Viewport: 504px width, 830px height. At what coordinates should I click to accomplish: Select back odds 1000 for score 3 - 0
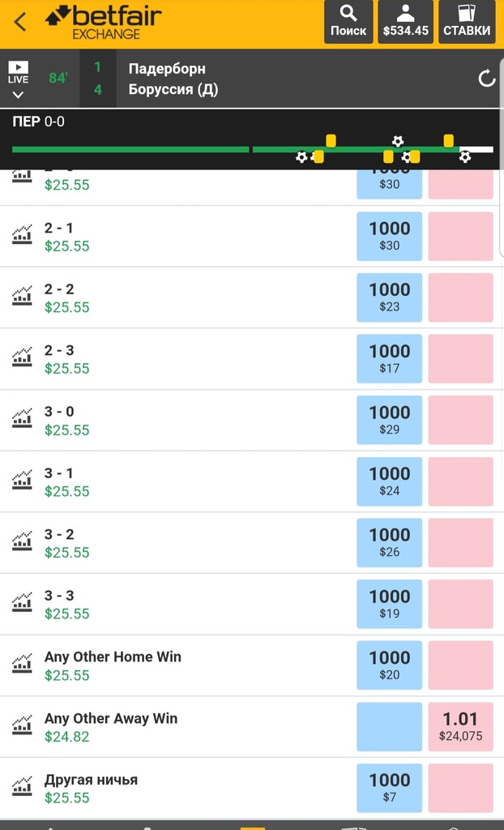[x=390, y=421]
